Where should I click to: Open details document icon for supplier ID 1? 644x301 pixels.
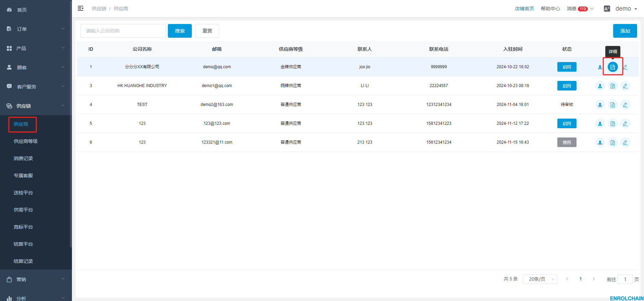[613, 67]
